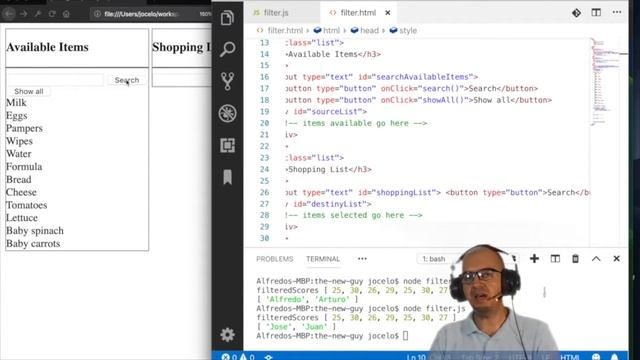640x360 pixels.
Task: Select the TERMINAL panel tab
Action: tap(323, 259)
